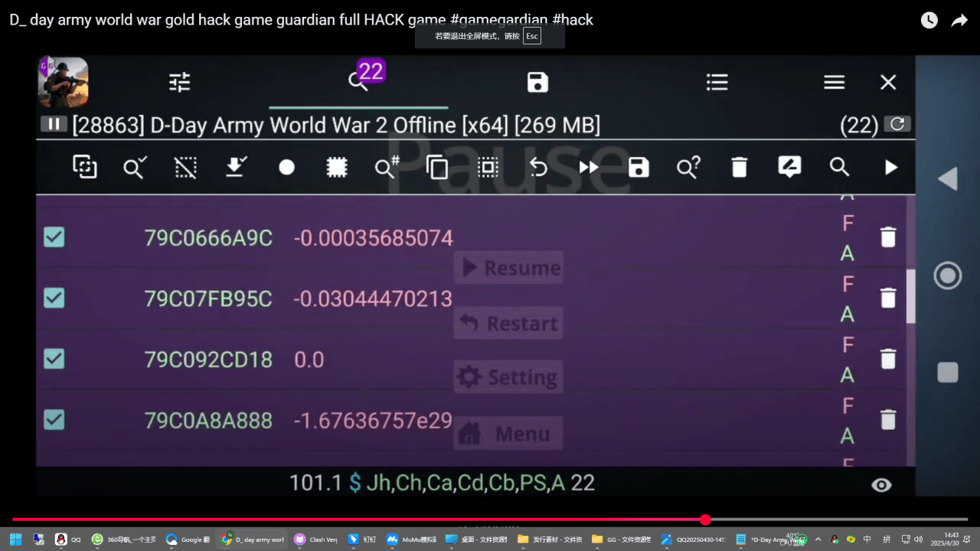The image size is (980, 551).
Task: Click the solid circle record icon
Action: pos(286,167)
